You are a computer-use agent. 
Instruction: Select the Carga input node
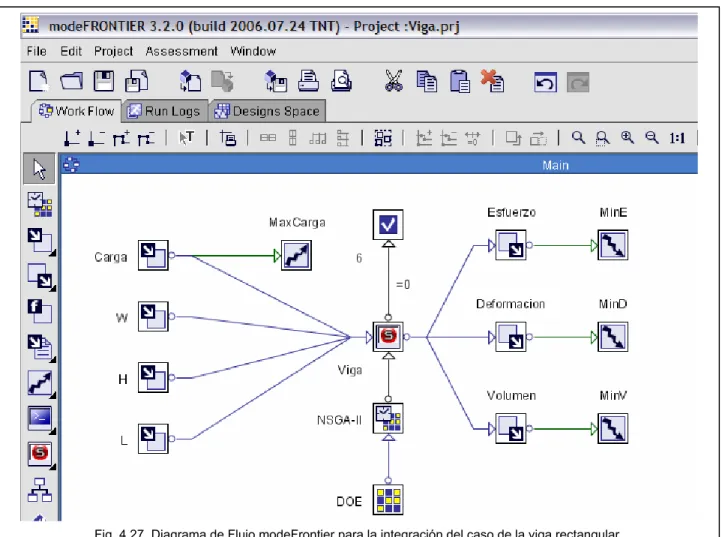point(153,255)
